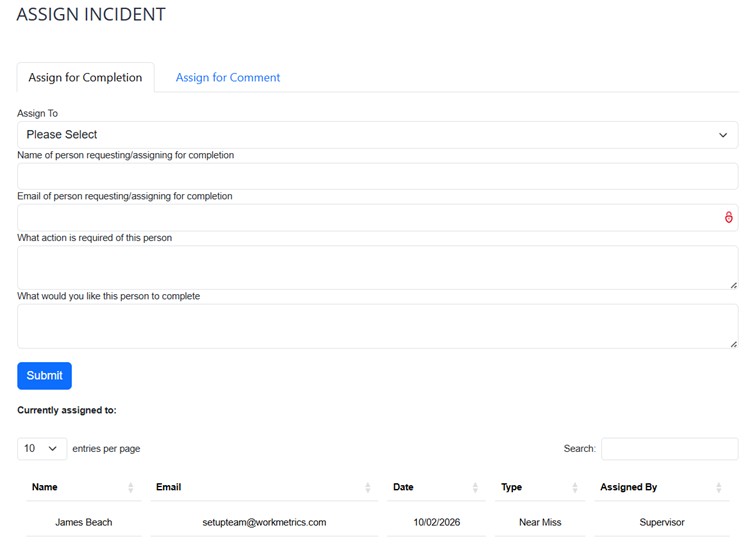Click the setupteam@workmetrics.com email cell

(x=264, y=523)
